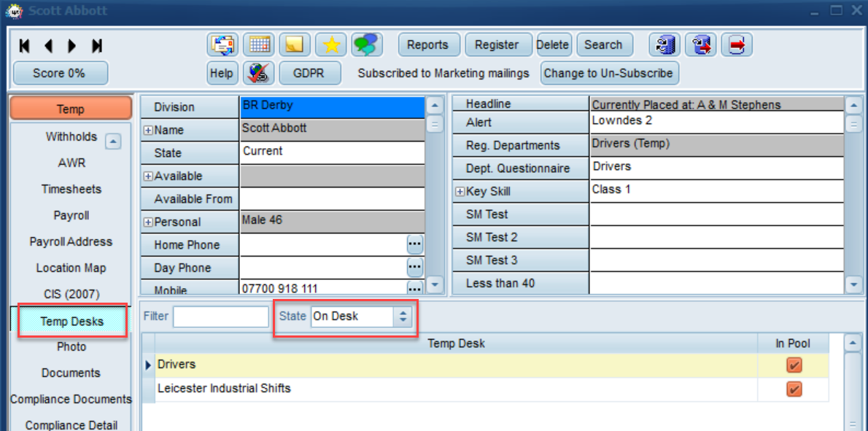This screenshot has height=431, width=868.
Task: Click the ellipsis button beside Home Phone
Action: 415,244
